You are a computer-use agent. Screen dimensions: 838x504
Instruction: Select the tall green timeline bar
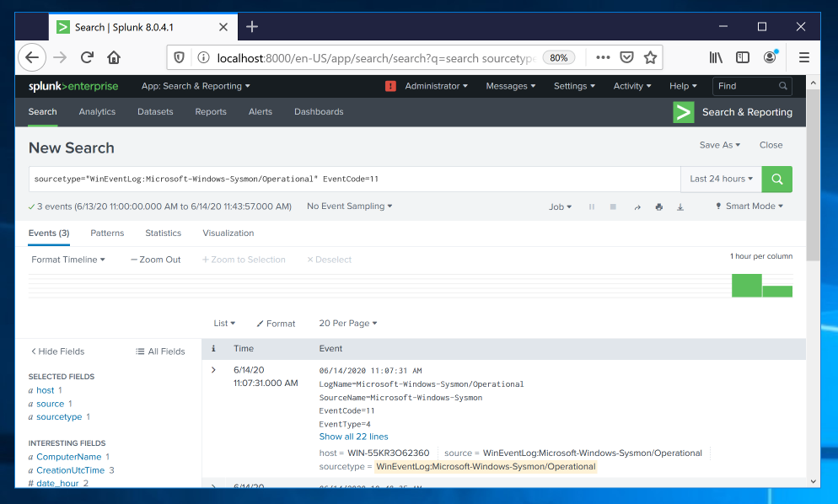pyautogui.click(x=746, y=285)
